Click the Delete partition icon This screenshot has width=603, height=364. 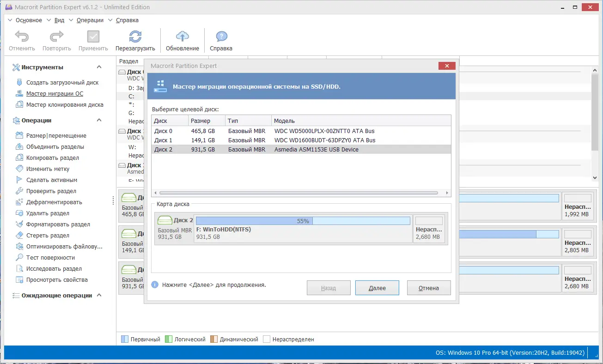[19, 213]
